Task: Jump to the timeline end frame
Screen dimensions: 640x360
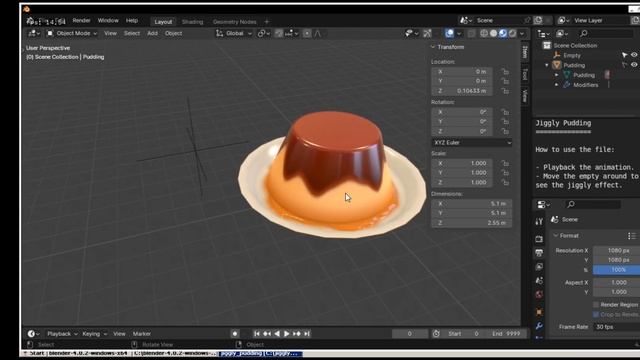Action: [307, 334]
